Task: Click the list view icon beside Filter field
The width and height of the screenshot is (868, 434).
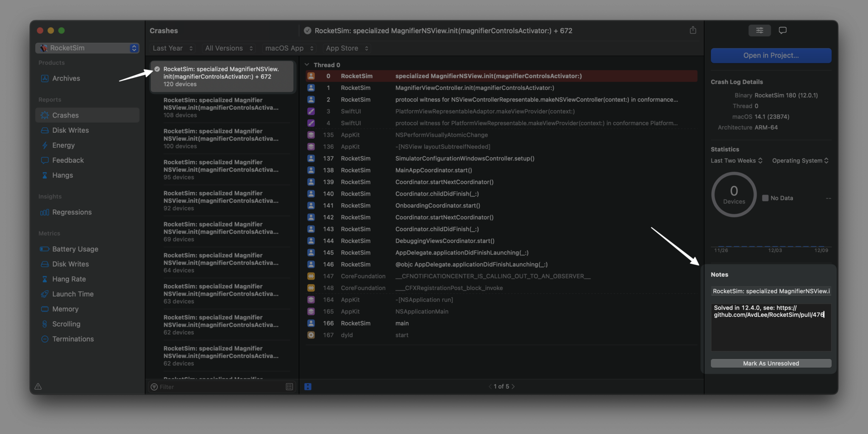Action: click(289, 386)
